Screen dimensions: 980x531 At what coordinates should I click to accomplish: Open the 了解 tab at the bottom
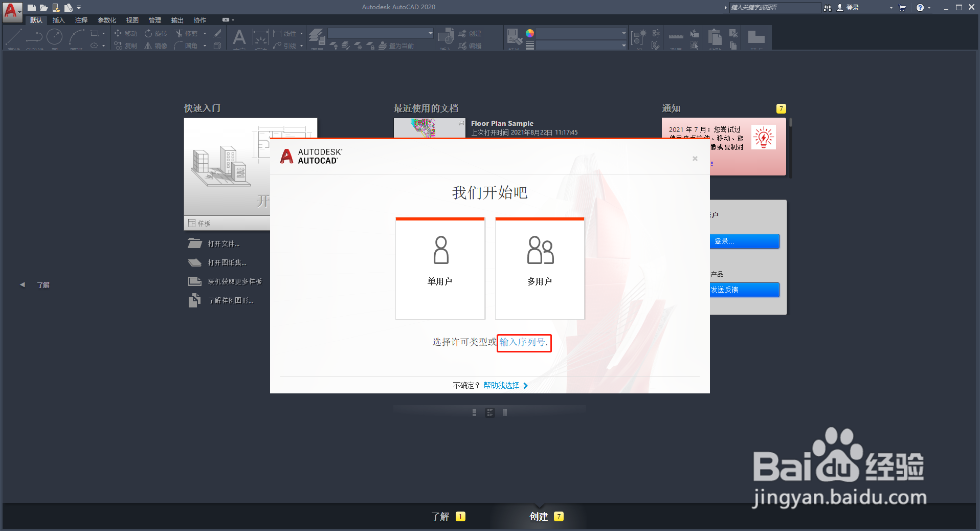click(448, 517)
